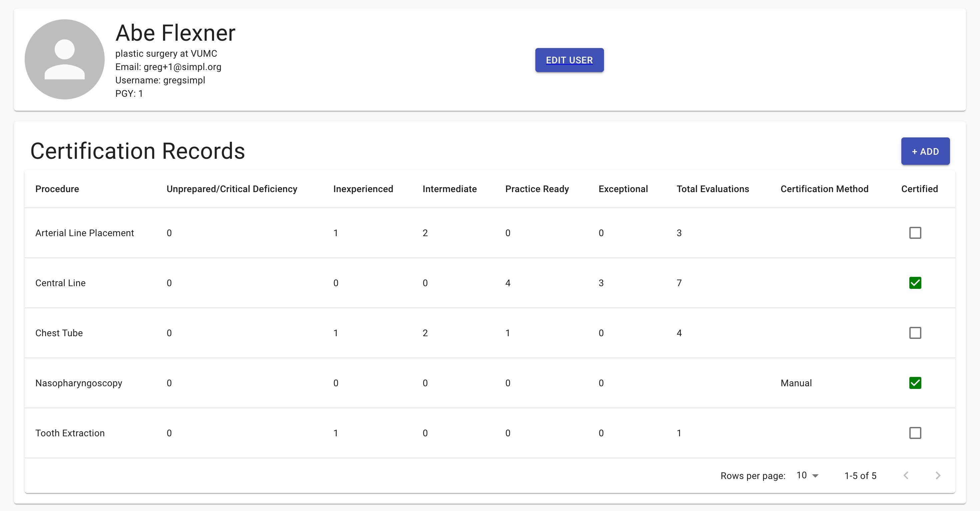
Task: Click the dropdown arrow beside 10
Action: pyautogui.click(x=815, y=476)
